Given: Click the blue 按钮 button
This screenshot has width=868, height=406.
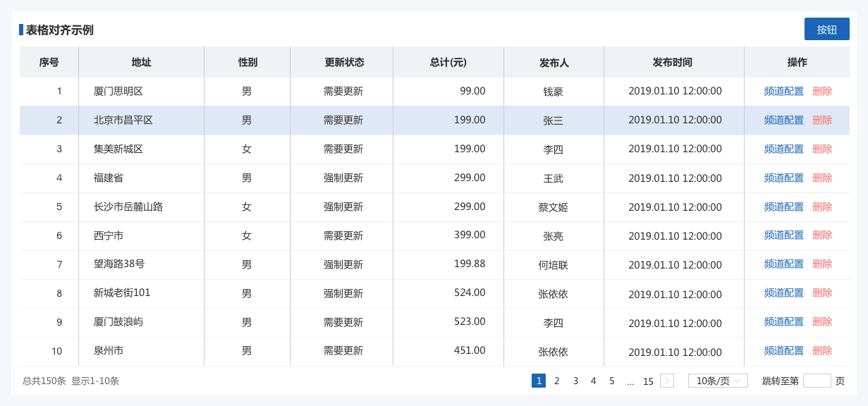Looking at the screenshot, I should tap(826, 29).
